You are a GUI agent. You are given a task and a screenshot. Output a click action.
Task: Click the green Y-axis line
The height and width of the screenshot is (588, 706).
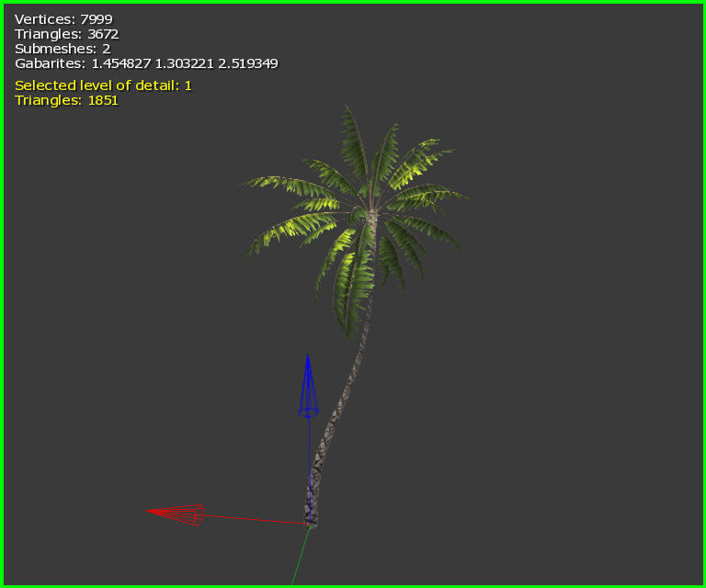pyautogui.click(x=301, y=556)
